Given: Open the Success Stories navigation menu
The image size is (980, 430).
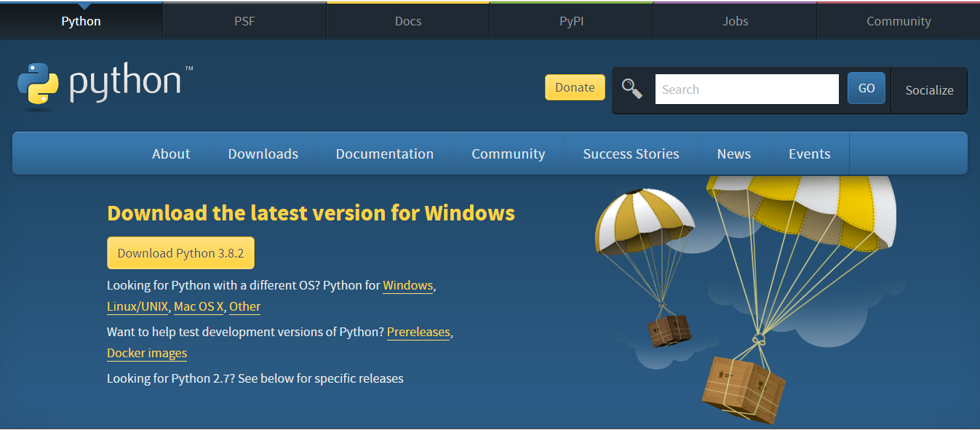Looking at the screenshot, I should point(631,154).
